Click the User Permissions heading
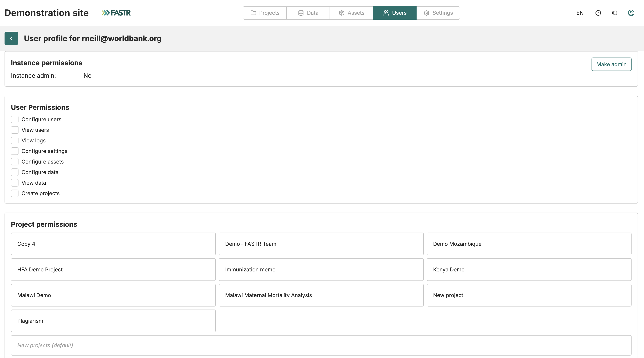Screen dimensions: 644x358 pos(40,108)
